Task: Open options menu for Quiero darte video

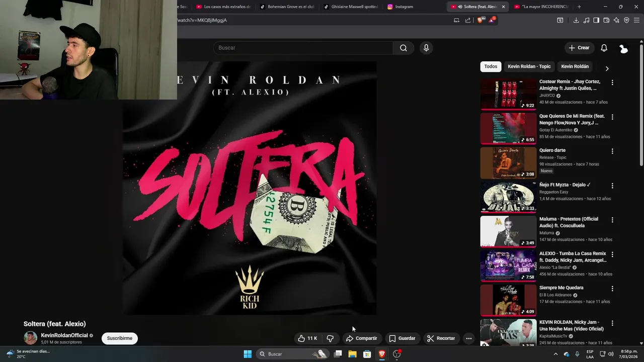Action: pos(612,151)
